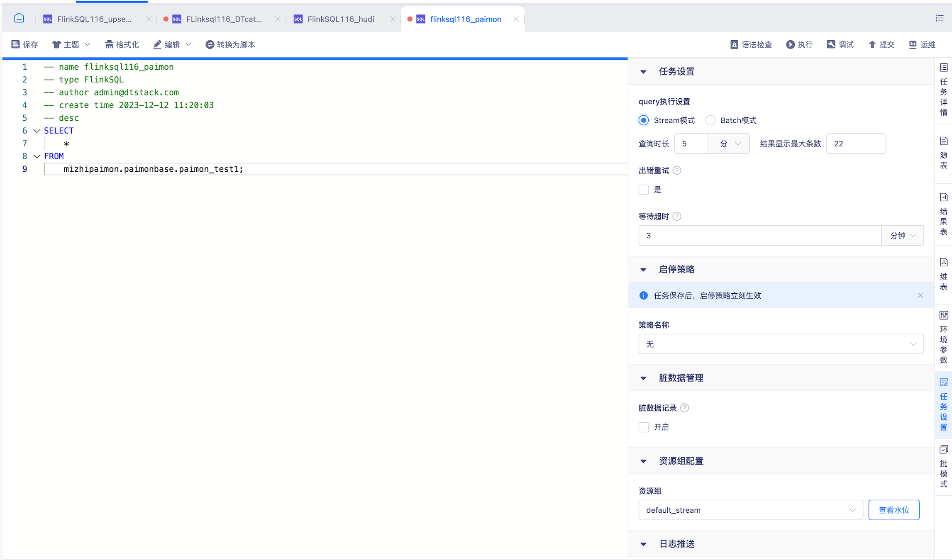Collapse the 资源组配置 section
This screenshot has height=560, width=952.
pos(643,461)
